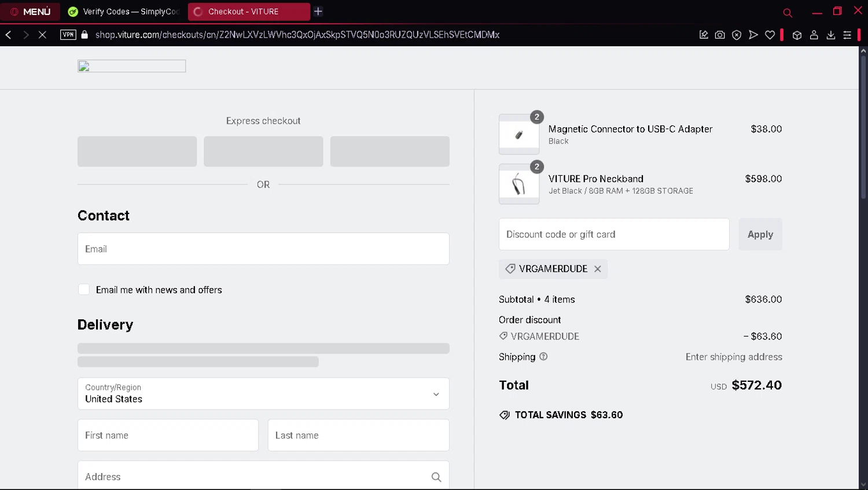Click the Magnetic Connector to USB-C Adapter name
Viewport: 868px width, 490px height.
coord(630,129)
